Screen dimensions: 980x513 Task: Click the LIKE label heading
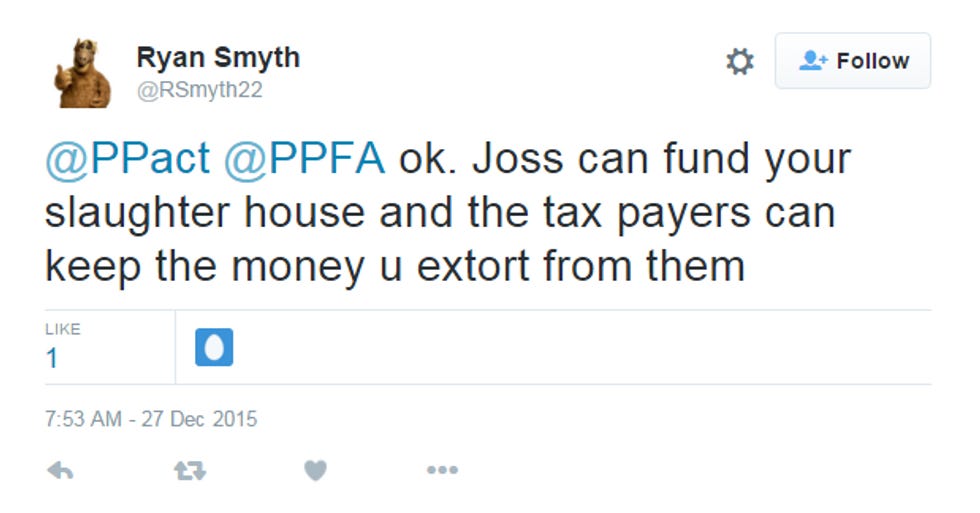click(x=62, y=329)
